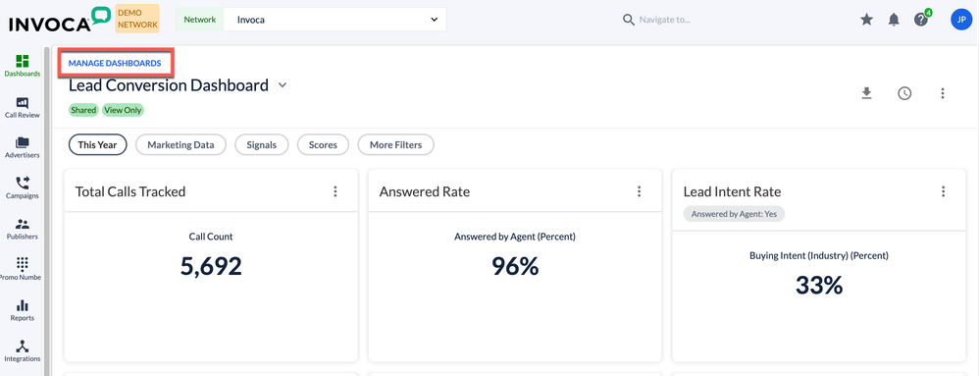Viewport: 980px width, 376px height.
Task: Open Call Review in the sidebar
Action: coord(22,108)
